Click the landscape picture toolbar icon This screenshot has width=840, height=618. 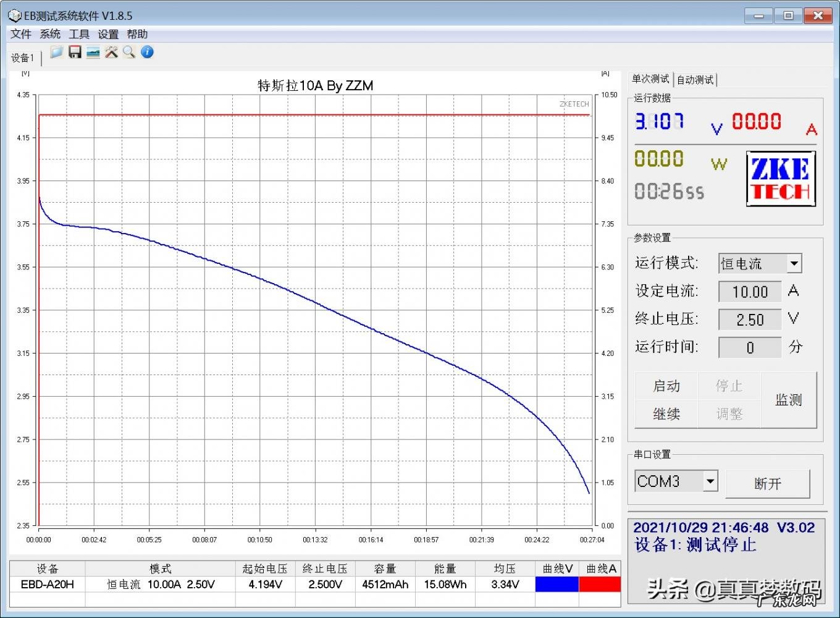[x=93, y=53]
